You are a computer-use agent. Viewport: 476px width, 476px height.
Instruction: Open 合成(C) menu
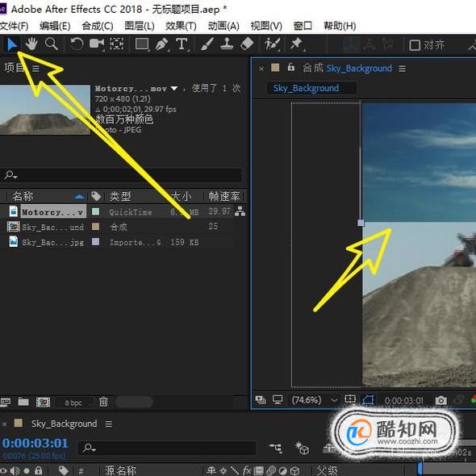pyautogui.click(x=98, y=26)
